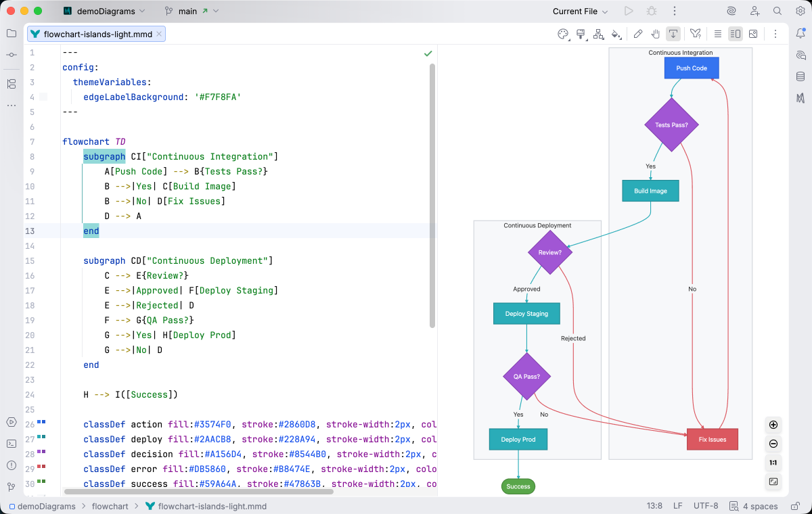This screenshot has height=514, width=812.
Task: Switch to editor and preview split view
Action: pyautogui.click(x=736, y=34)
